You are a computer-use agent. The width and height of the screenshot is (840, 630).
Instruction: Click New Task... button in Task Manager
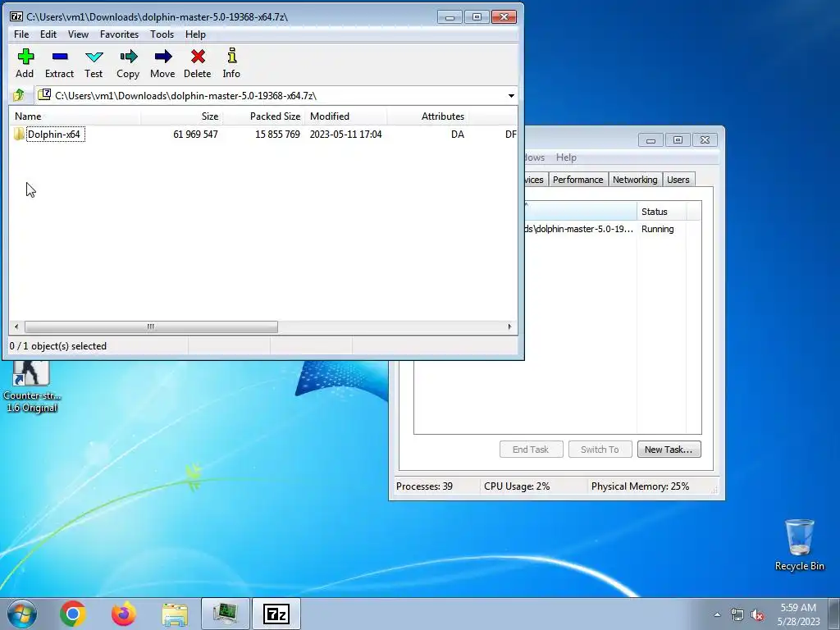(669, 450)
